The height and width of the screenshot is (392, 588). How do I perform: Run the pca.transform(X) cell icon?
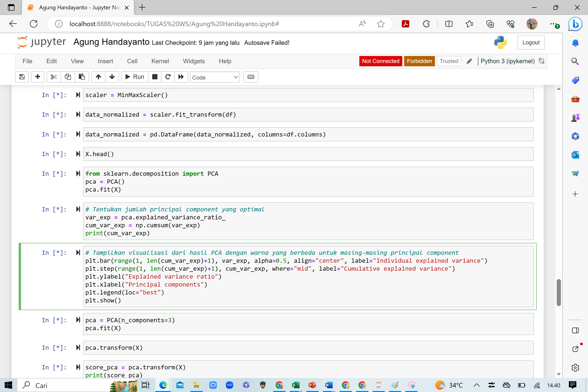pos(78,347)
